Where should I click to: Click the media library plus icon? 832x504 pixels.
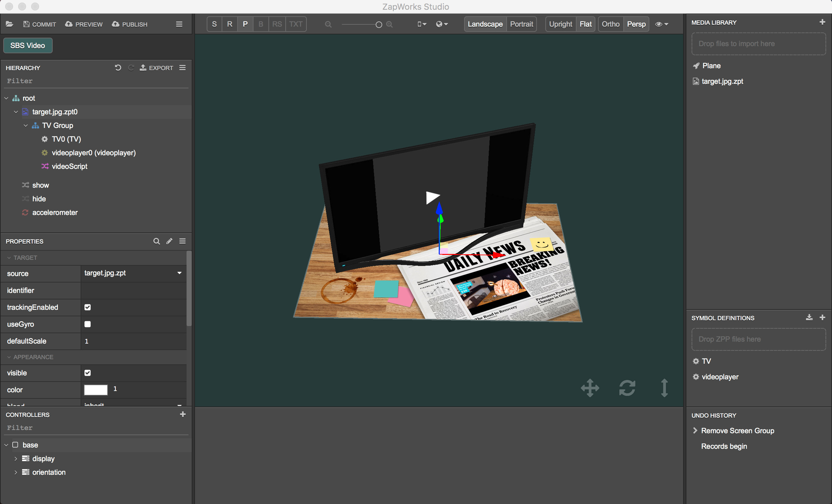(822, 22)
